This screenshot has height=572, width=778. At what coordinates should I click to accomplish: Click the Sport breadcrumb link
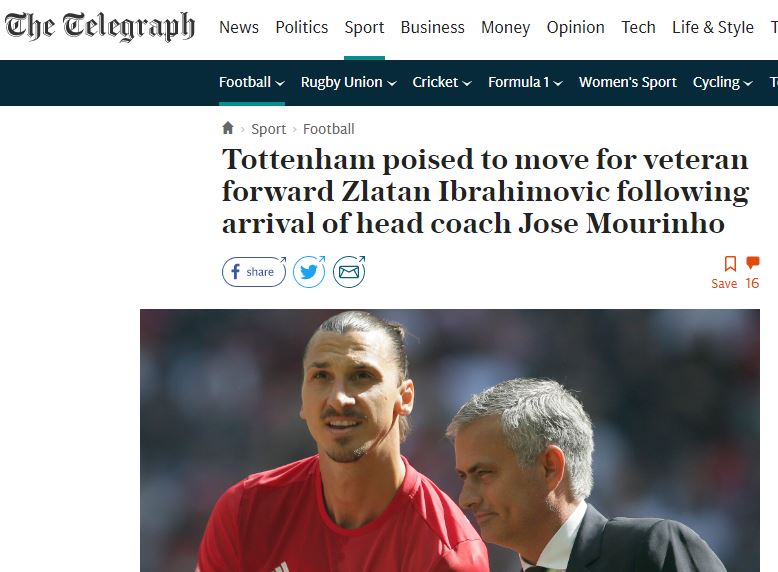tap(268, 129)
